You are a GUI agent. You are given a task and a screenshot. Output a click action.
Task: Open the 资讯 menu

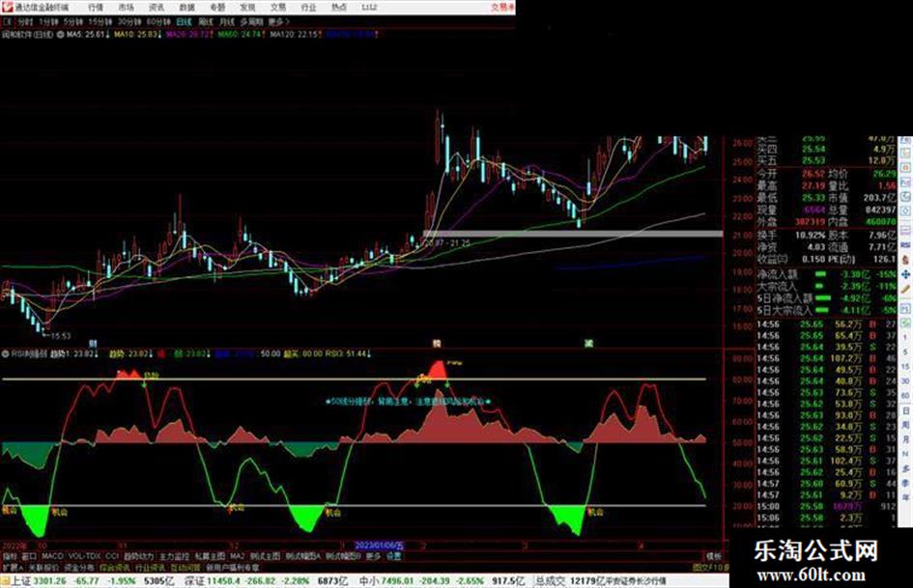157,8
